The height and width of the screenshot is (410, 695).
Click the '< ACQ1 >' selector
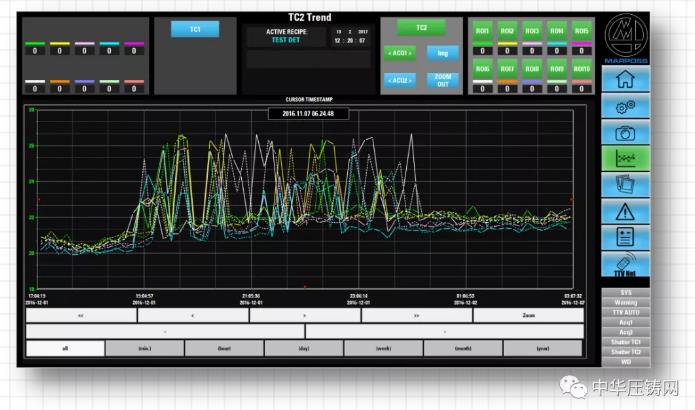pyautogui.click(x=400, y=52)
